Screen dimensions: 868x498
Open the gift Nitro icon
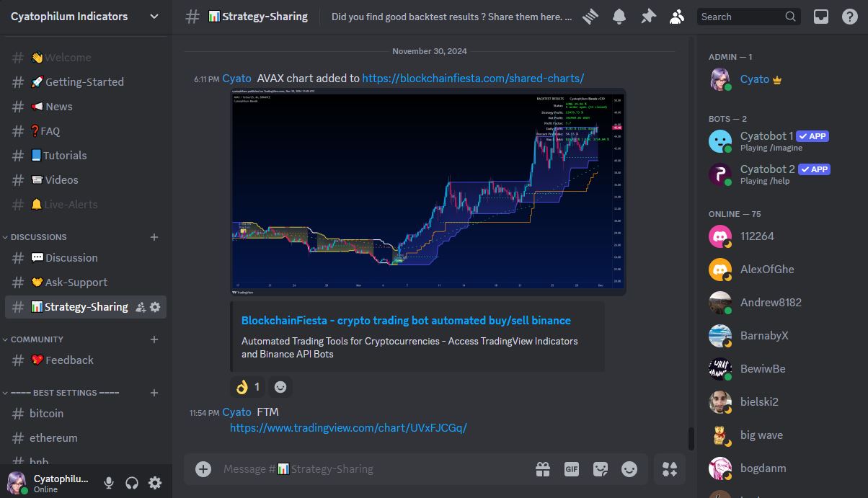(543, 469)
